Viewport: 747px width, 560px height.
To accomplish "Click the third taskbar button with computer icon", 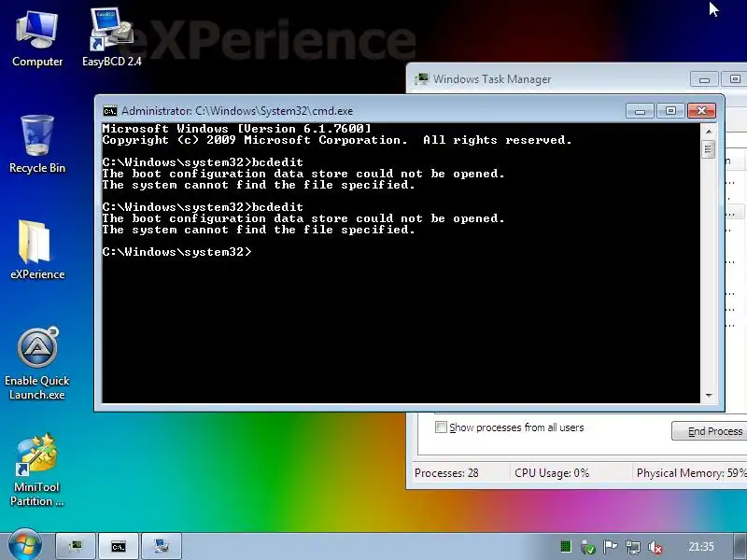I will click(x=162, y=546).
